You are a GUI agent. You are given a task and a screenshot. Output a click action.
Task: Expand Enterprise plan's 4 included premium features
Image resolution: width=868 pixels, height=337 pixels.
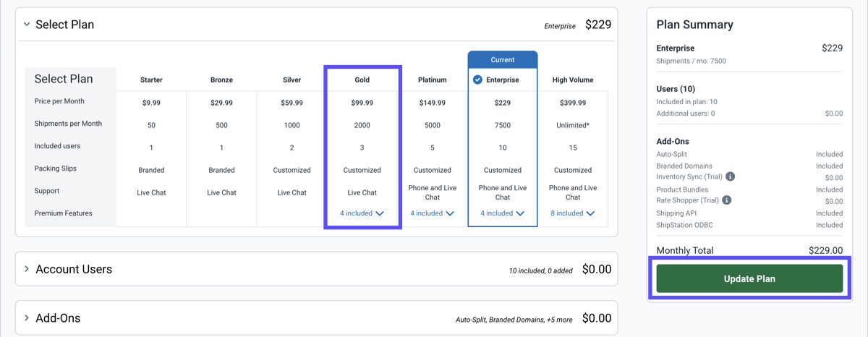pos(502,213)
